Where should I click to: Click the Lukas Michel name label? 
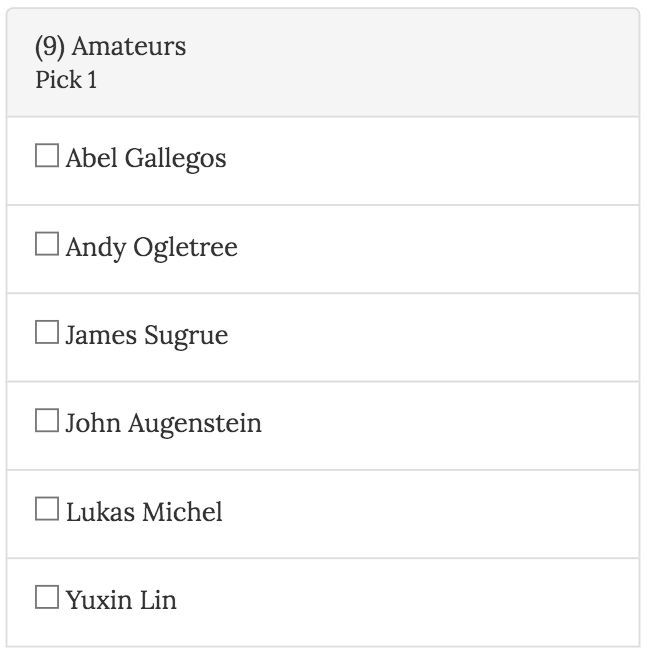pyautogui.click(x=144, y=512)
